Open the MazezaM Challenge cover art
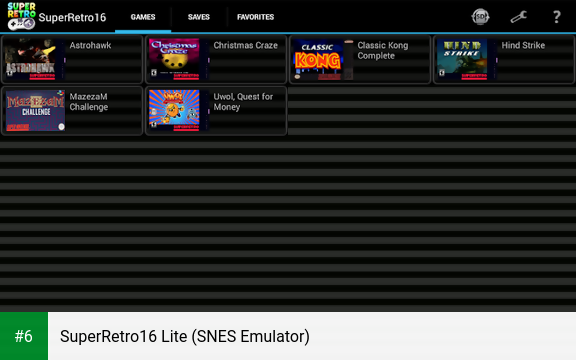 click(35, 111)
